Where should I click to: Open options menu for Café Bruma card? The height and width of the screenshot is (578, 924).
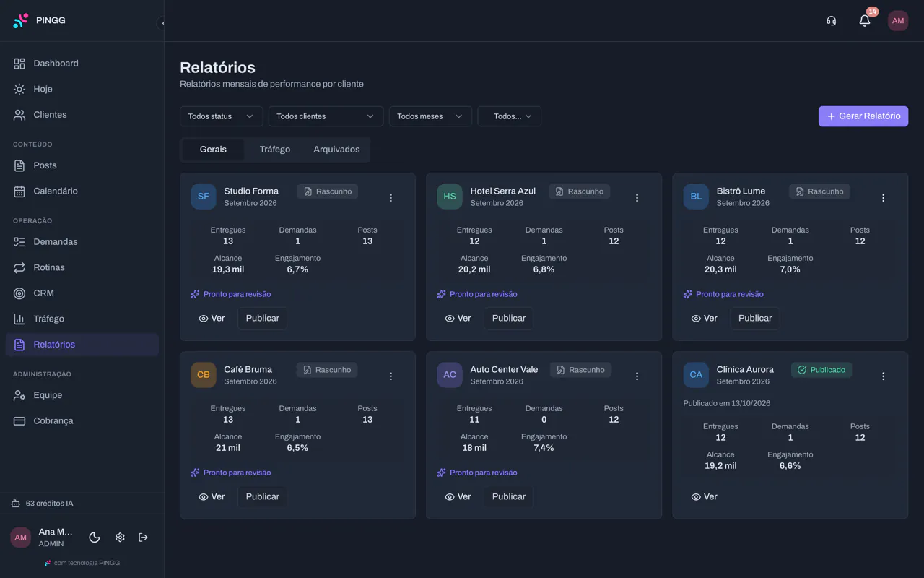point(391,376)
